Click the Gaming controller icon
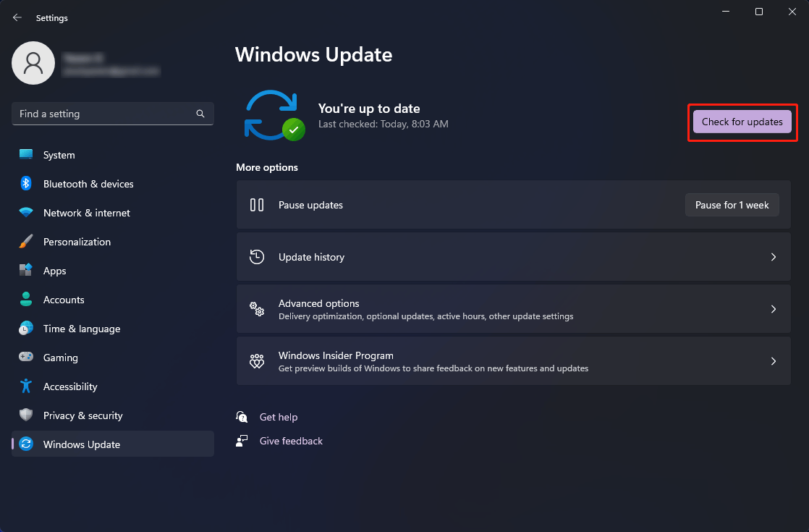The image size is (809, 532). 26,357
